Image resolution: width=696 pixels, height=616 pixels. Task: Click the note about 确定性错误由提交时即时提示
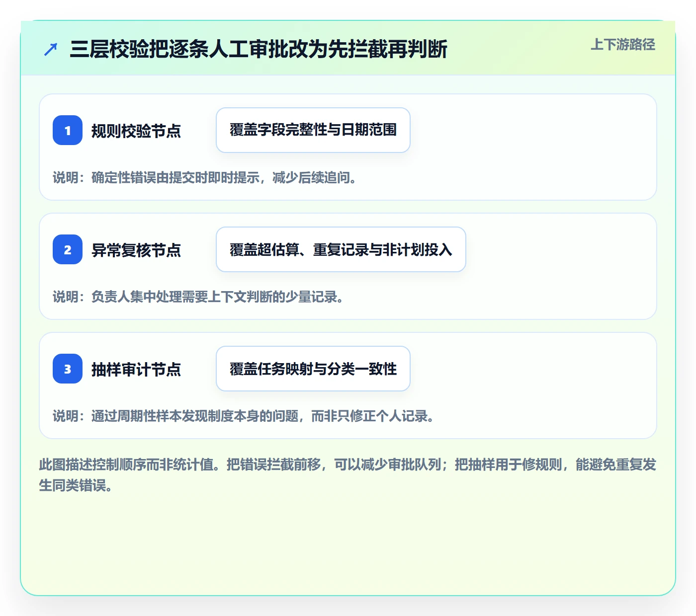tap(205, 177)
